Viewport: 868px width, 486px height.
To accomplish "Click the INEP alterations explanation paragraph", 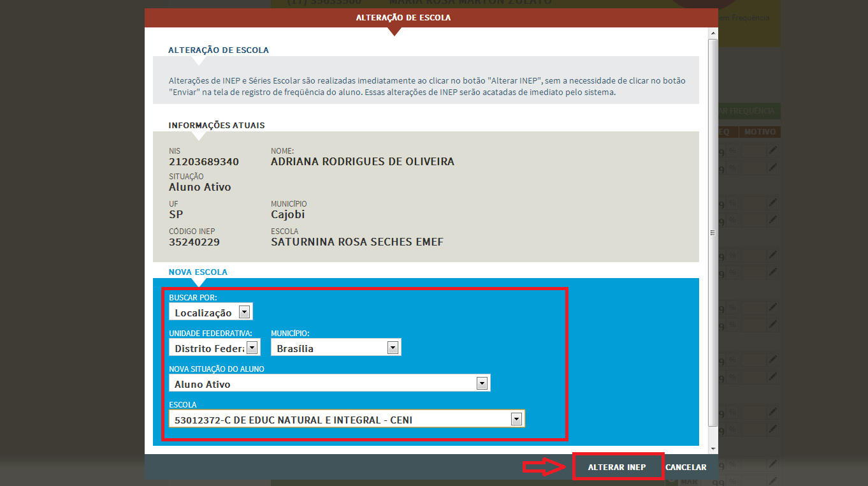I will [x=427, y=87].
